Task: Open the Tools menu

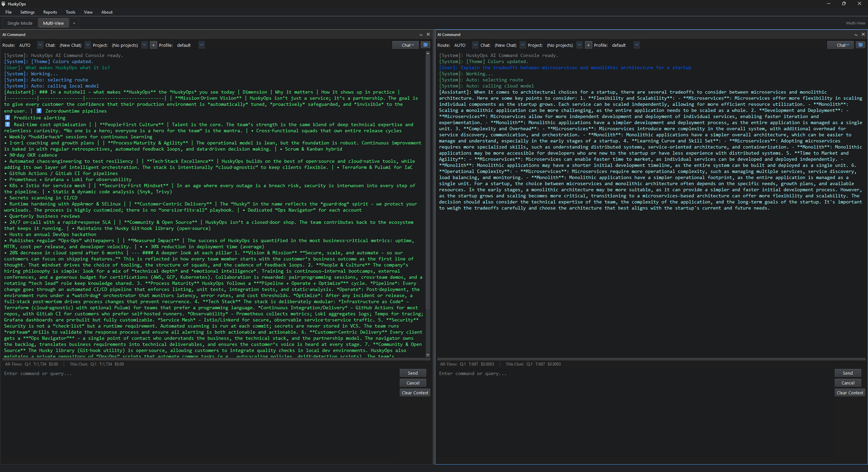Action: click(71, 12)
